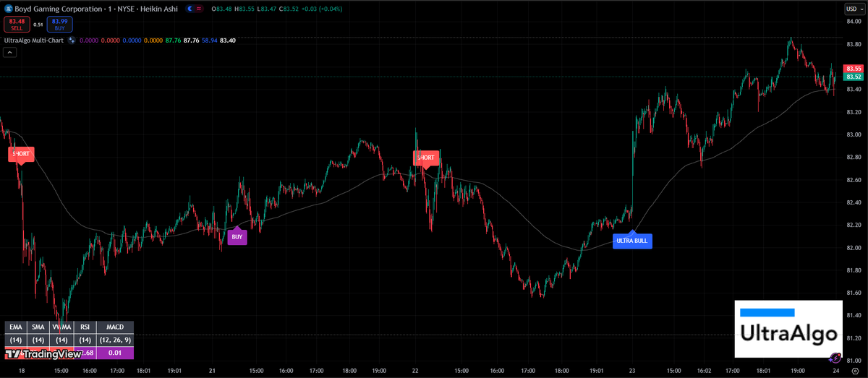868x378 pixels.
Task: Click the pink data-mode indicator icon next to the moon
Action: coord(199,9)
